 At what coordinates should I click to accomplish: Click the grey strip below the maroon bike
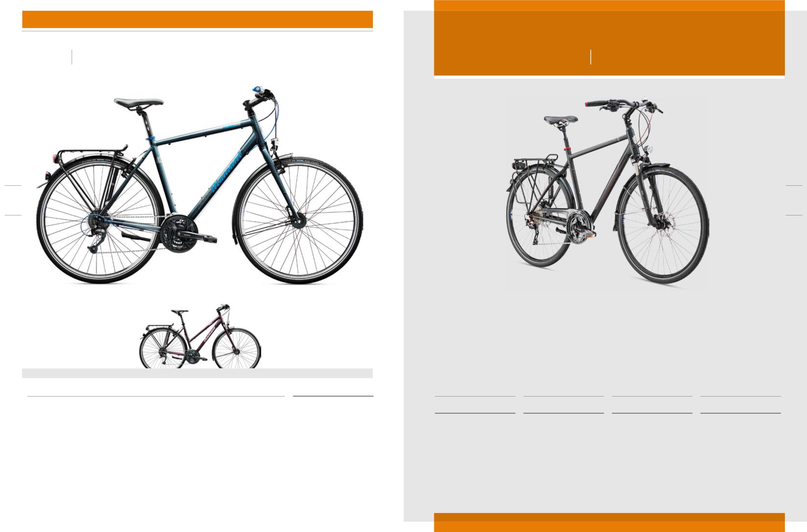pyautogui.click(x=198, y=373)
